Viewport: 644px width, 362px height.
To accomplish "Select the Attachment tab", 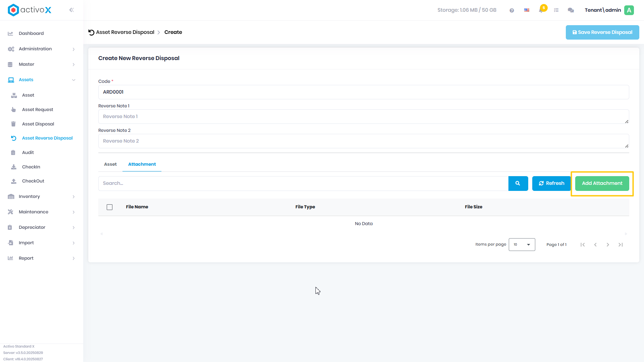I will pyautogui.click(x=142, y=164).
